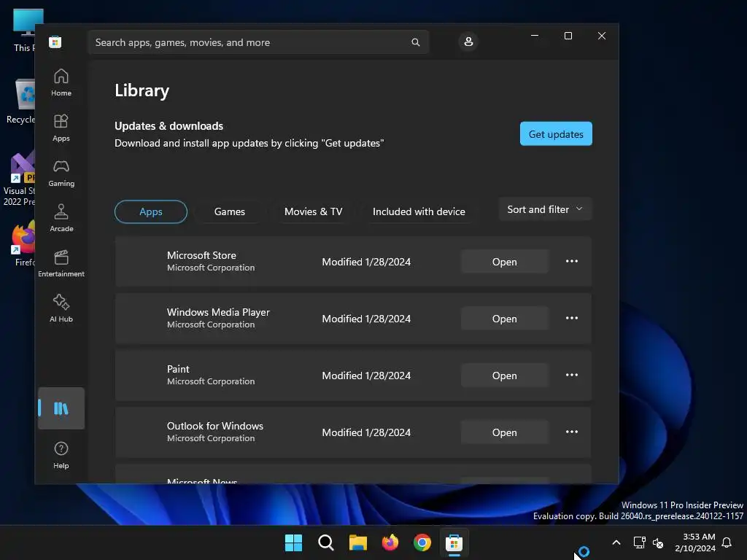
Task: Click Open for Outlook for Windows
Action: coord(505,432)
